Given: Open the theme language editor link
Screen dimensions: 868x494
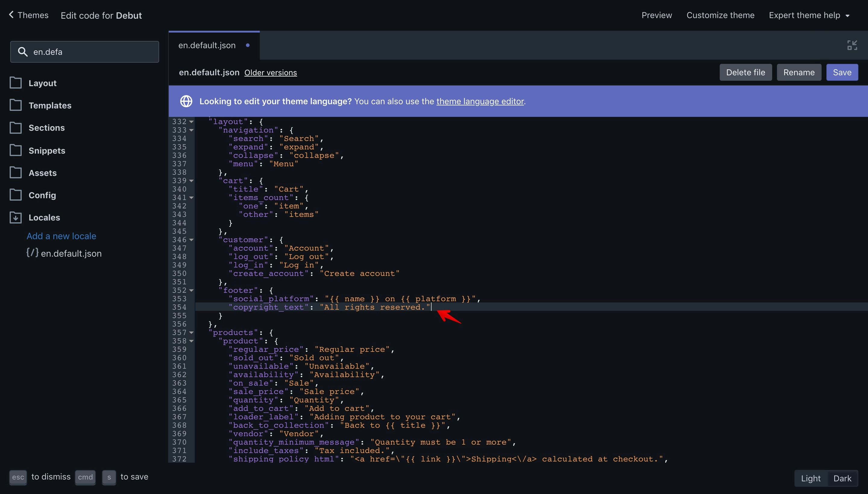Looking at the screenshot, I should coord(480,101).
